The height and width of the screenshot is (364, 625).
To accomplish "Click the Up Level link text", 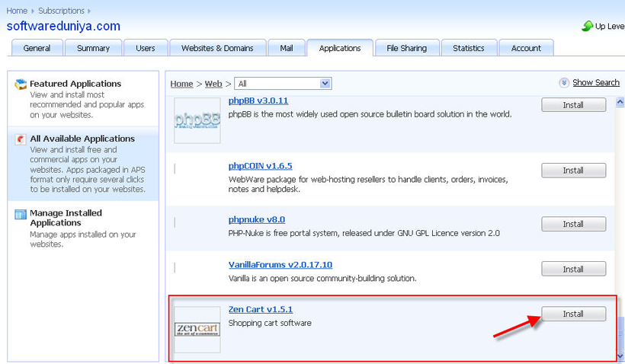I will (x=610, y=27).
